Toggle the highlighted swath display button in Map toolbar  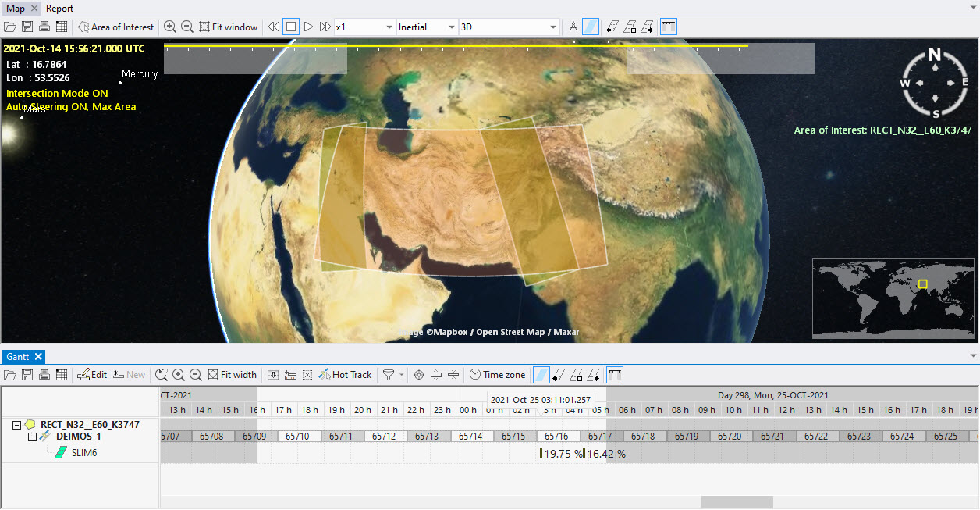pos(591,27)
